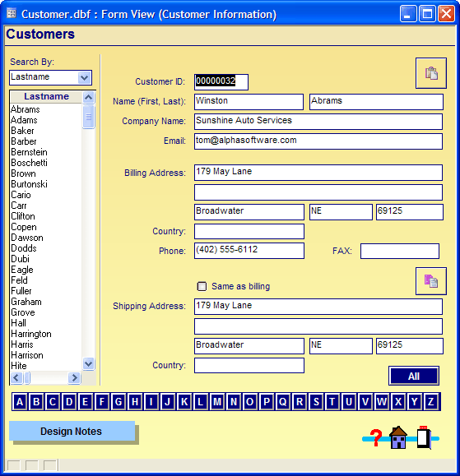Viewport: 460px width, 476px height.
Task: Open help with the red question mark
Action: pos(376,437)
